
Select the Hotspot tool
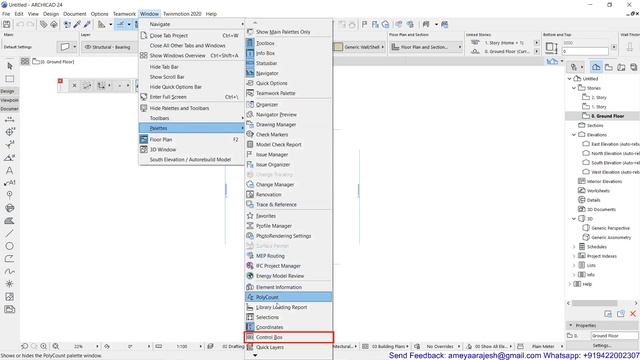coord(9,284)
